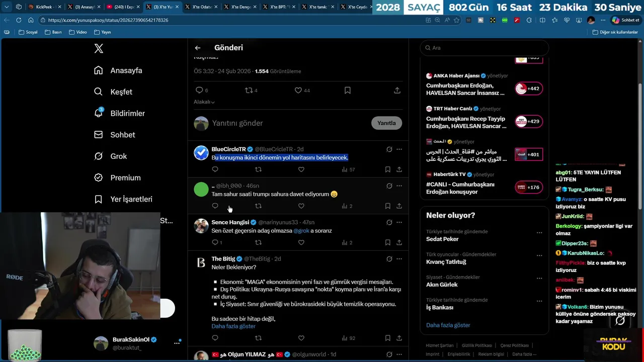Open Grok explain icon on Sence Hangisi reply
Image resolution: width=644 pixels, height=362 pixels.
[389, 222]
